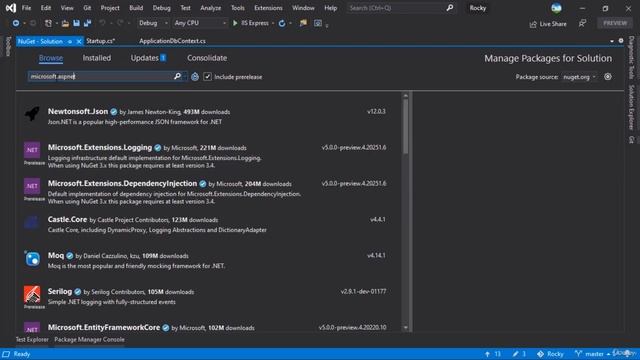Click the package list scroll down arrow
The image size is (640, 360).
(x=405, y=327)
